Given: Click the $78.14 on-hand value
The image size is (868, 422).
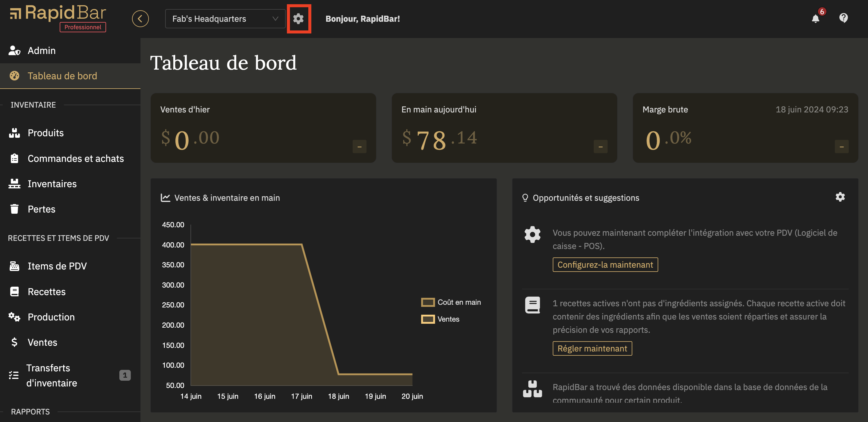Looking at the screenshot, I should tap(440, 139).
